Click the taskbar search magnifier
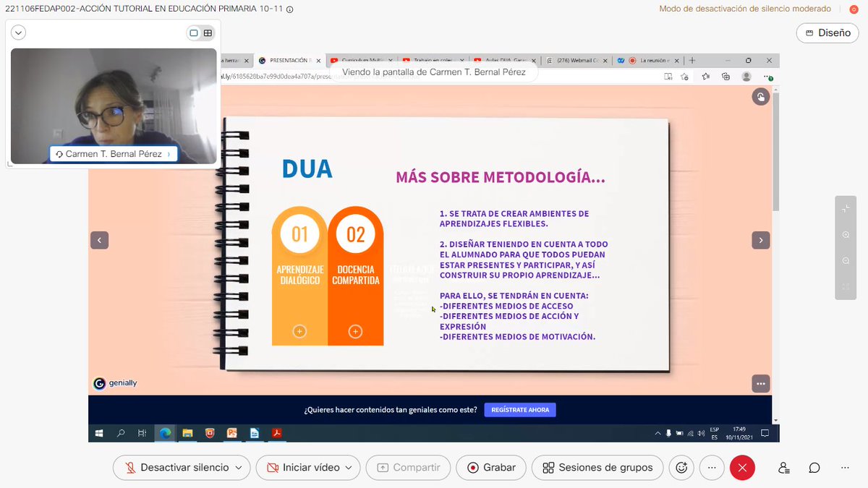868x488 pixels. (121, 433)
